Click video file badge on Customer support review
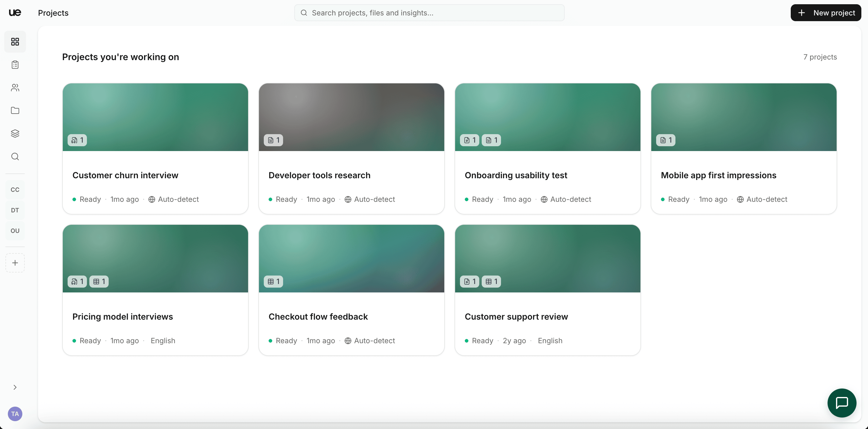 pyautogui.click(x=469, y=281)
